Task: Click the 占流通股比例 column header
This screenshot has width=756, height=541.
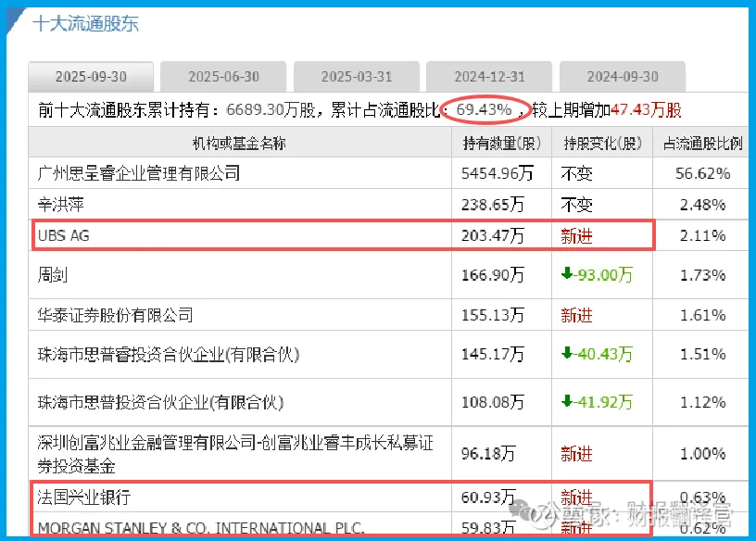Action: coord(702,144)
